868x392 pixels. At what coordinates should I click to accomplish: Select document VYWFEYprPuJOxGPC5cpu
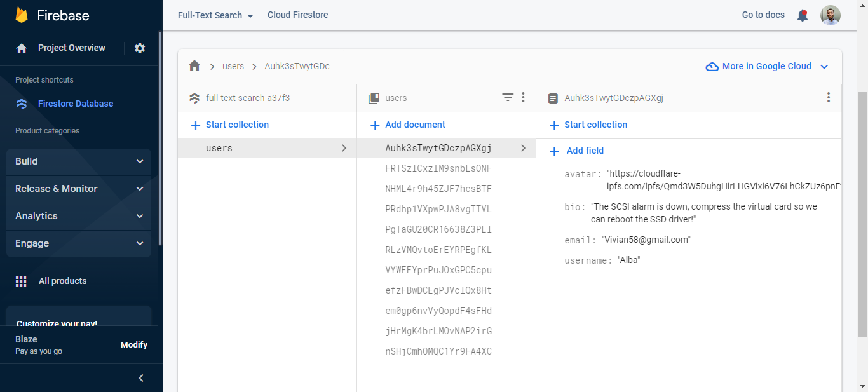(x=446, y=270)
